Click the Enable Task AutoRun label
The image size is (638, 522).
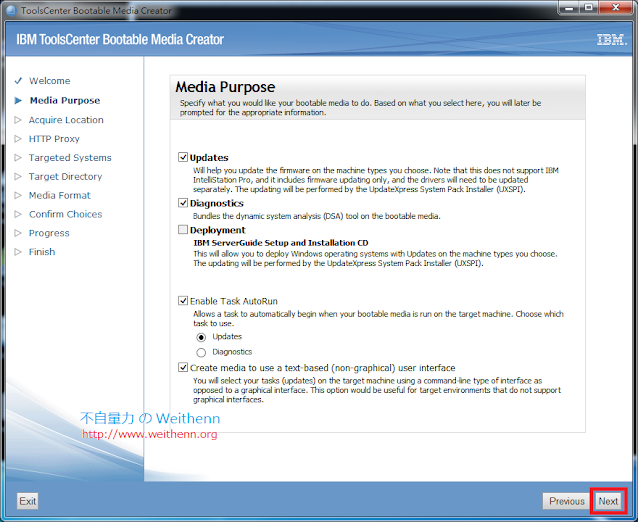click(234, 301)
